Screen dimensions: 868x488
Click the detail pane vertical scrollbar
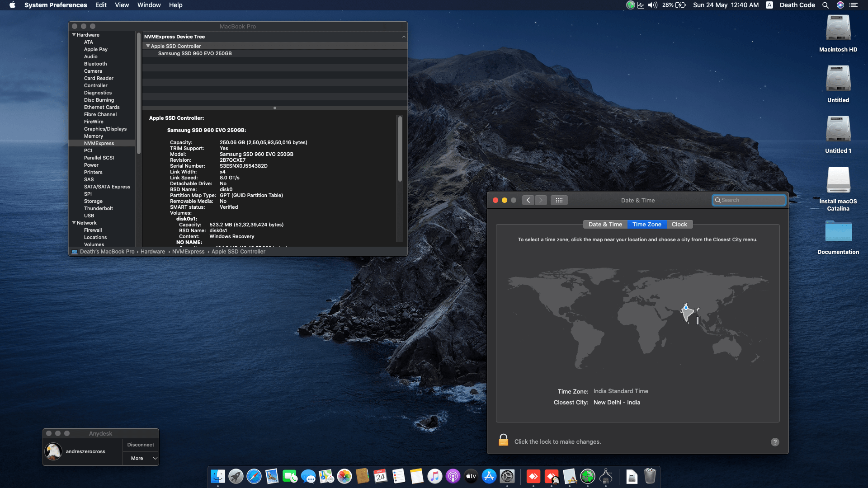click(x=400, y=149)
